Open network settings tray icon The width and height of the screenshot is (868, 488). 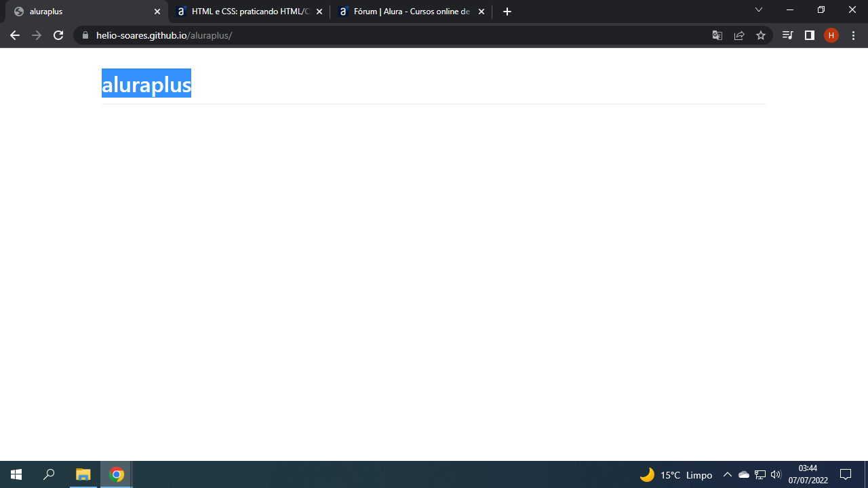click(x=760, y=475)
